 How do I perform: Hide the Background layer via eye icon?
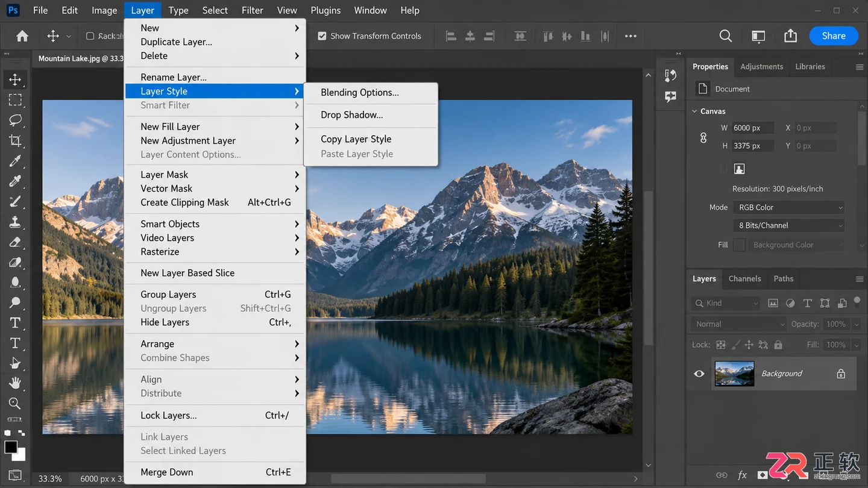[699, 374]
